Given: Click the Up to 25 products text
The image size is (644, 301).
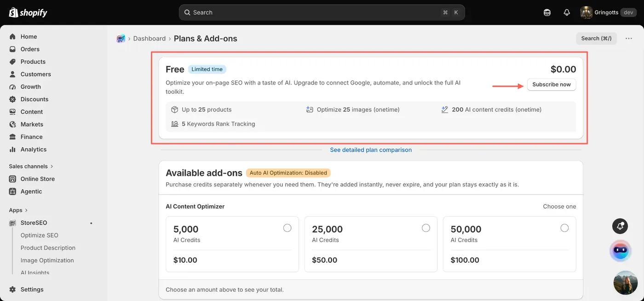Looking at the screenshot, I should 207,110.
